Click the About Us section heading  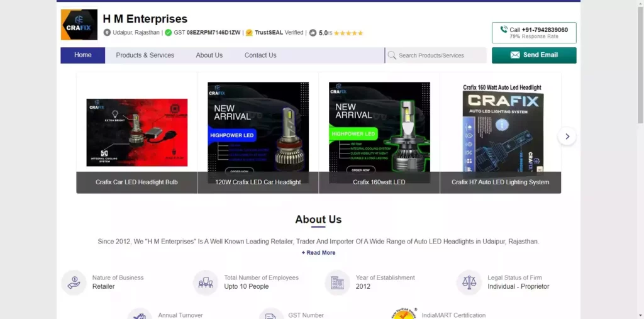tap(318, 220)
